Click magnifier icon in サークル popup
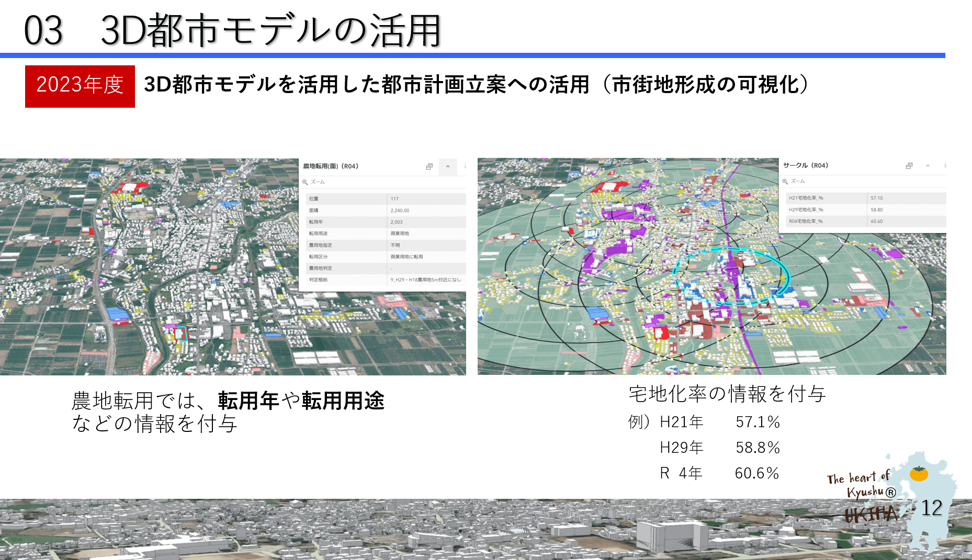Viewport: 972px width, 560px height. [x=785, y=181]
